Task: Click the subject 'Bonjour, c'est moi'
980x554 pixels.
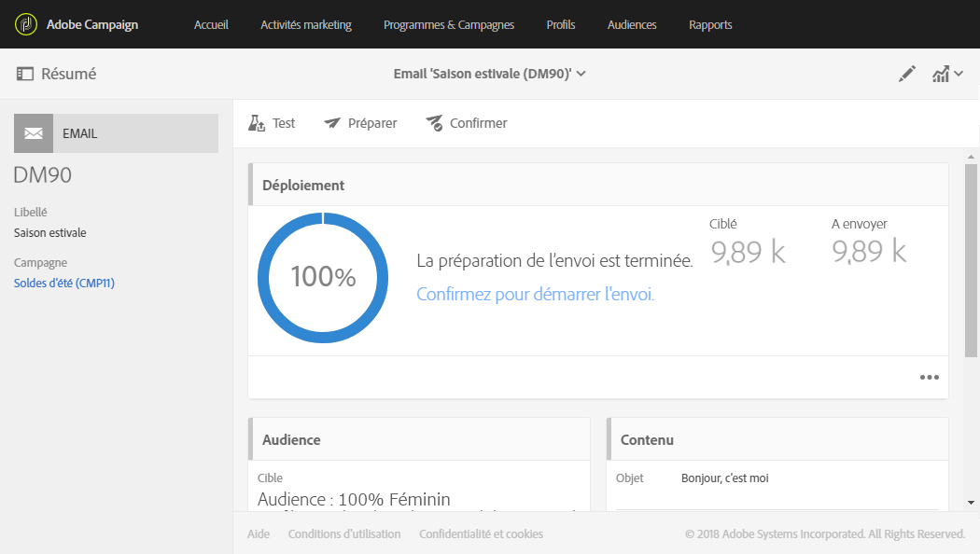Action: 725,478
